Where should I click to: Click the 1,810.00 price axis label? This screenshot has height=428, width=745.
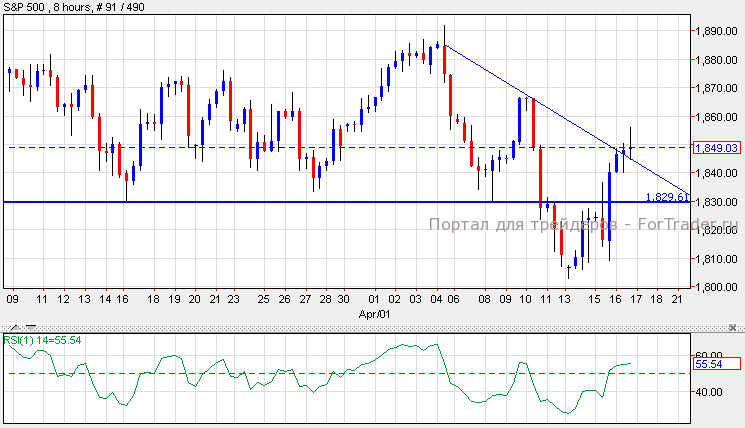[716, 259]
